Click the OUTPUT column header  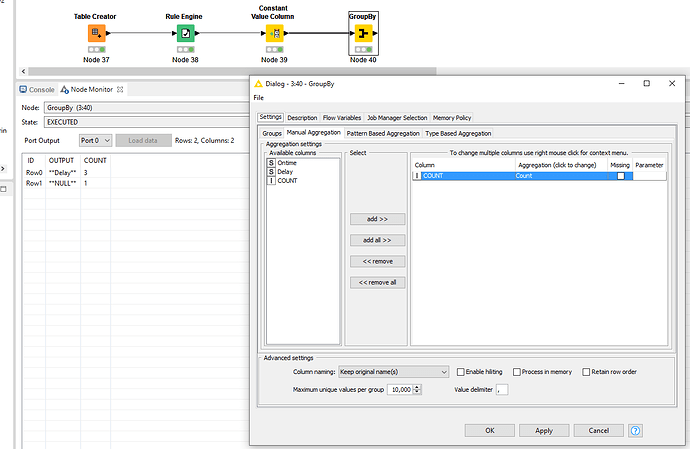62,161
